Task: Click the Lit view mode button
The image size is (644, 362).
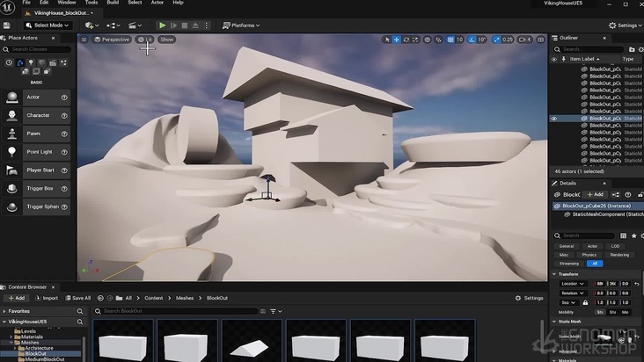Action: [145, 40]
